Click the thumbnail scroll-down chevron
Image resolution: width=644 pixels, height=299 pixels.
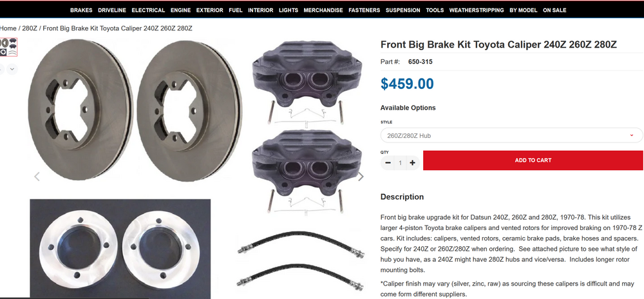coord(12,69)
